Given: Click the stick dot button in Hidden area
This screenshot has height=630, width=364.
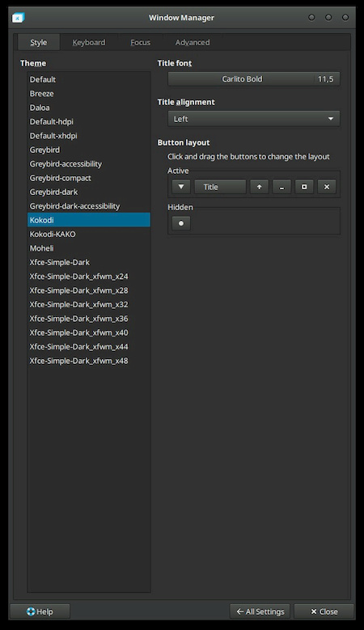Looking at the screenshot, I should (181, 223).
